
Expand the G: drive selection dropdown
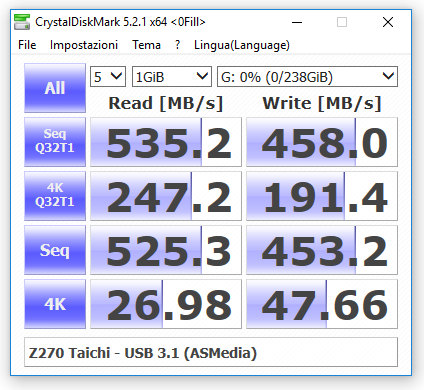point(307,77)
